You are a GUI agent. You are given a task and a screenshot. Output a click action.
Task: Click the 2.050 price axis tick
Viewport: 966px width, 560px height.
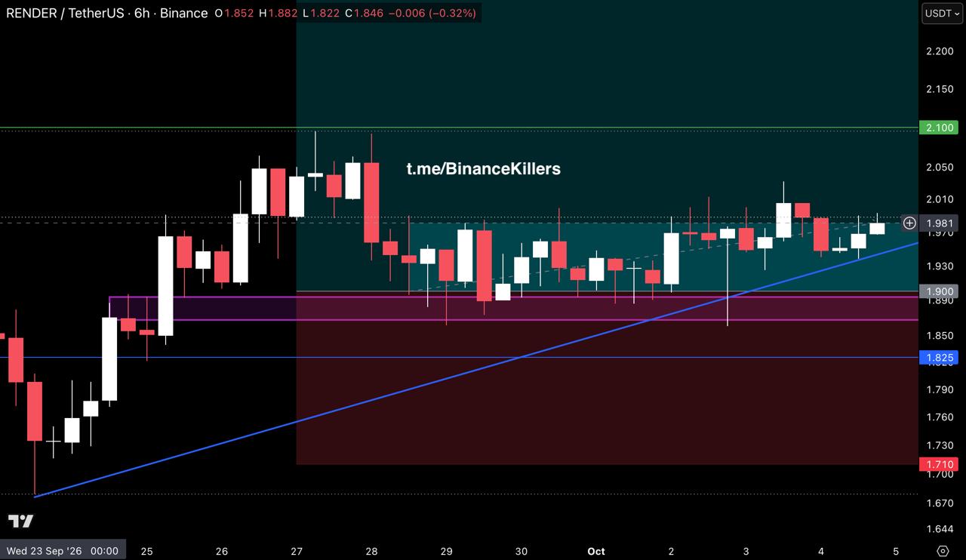coord(940,167)
